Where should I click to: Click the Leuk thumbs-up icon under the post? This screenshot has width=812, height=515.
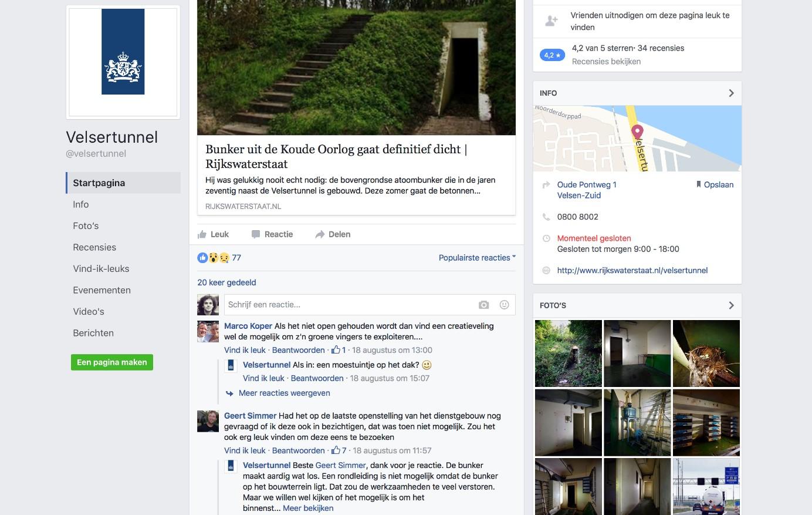pyautogui.click(x=202, y=234)
